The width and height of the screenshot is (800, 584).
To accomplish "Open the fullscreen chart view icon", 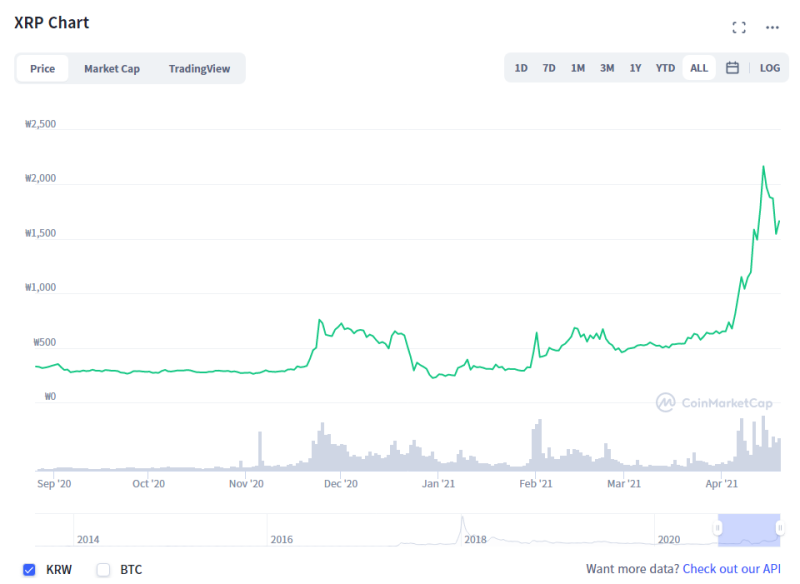I will (x=739, y=28).
